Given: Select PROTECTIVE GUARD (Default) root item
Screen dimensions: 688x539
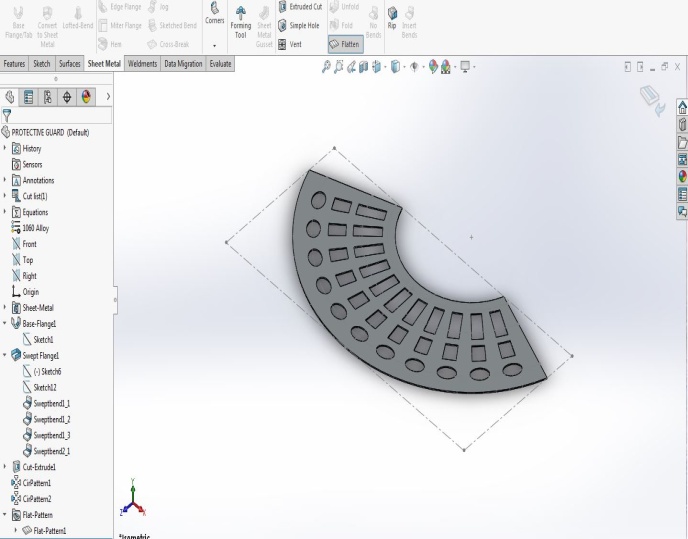Looking at the screenshot, I should (45, 132).
